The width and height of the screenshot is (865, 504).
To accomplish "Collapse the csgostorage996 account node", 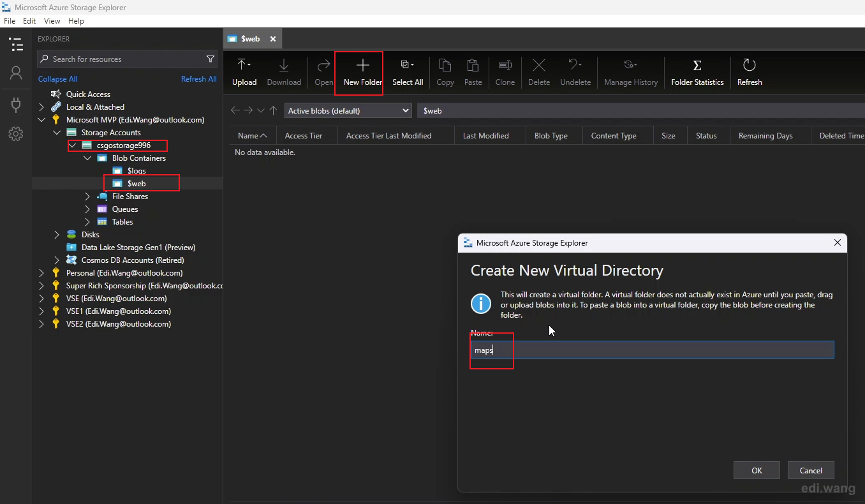I will click(72, 145).
